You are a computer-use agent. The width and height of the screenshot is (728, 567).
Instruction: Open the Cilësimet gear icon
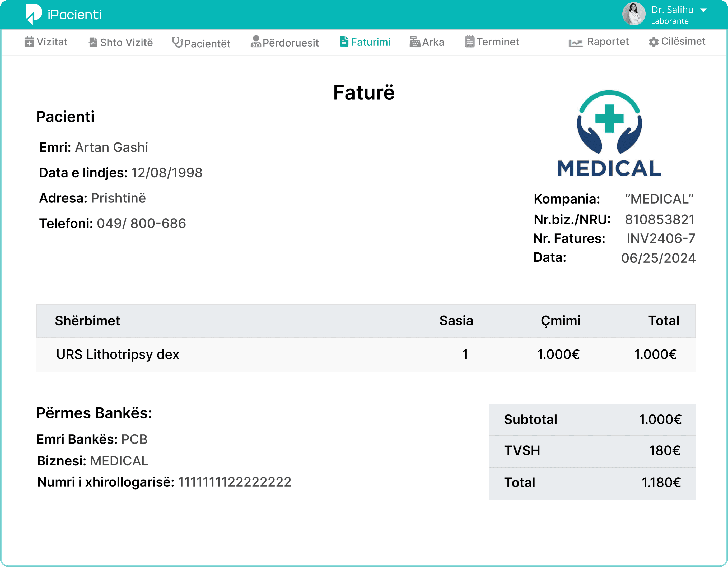click(x=654, y=42)
